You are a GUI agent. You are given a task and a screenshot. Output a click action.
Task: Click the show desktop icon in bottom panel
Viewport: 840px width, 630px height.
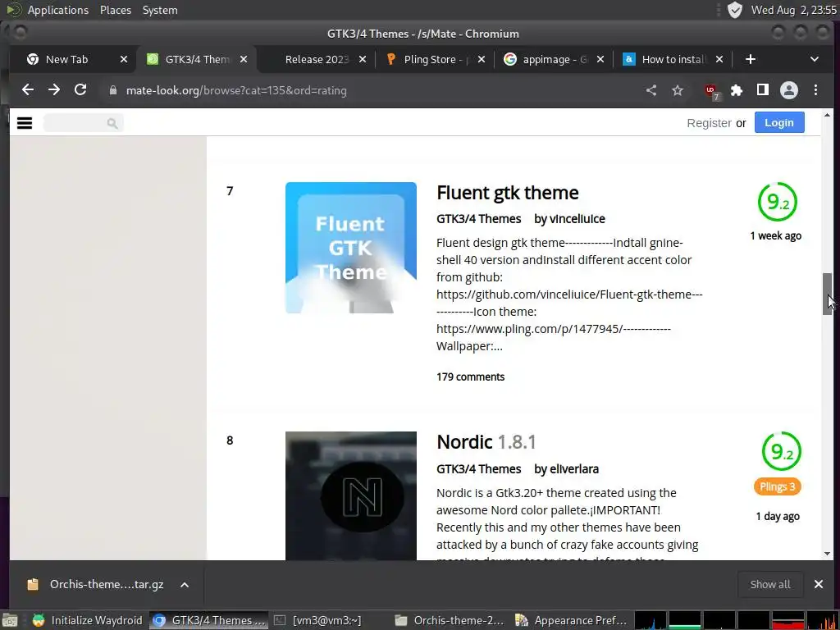11,620
